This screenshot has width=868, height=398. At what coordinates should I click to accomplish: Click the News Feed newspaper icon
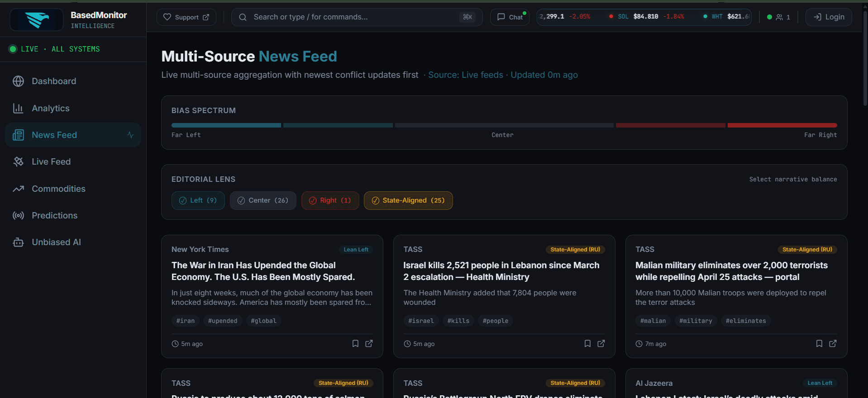18,135
